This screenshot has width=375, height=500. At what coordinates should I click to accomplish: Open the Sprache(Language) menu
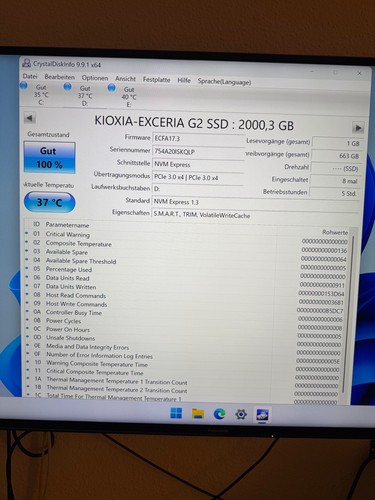pyautogui.click(x=224, y=81)
